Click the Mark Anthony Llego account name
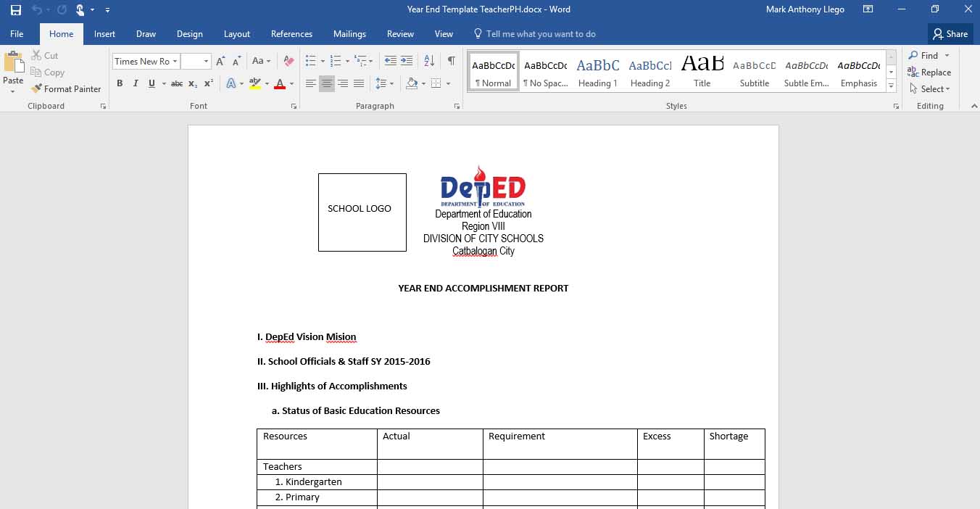The image size is (980, 509). click(805, 9)
